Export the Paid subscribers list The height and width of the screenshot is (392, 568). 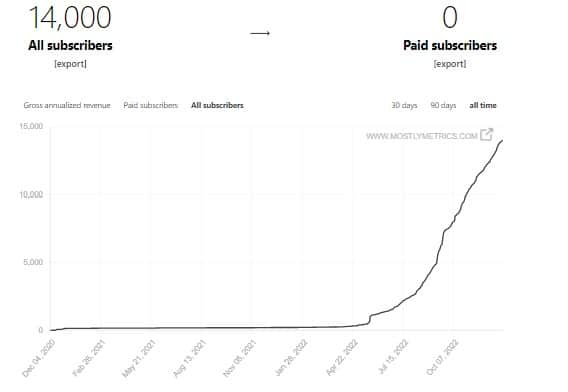coord(450,64)
